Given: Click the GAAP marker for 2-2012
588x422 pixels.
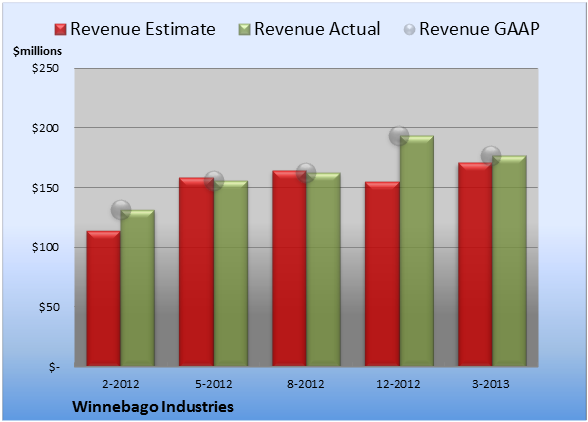Looking at the screenshot, I should click(x=121, y=210).
